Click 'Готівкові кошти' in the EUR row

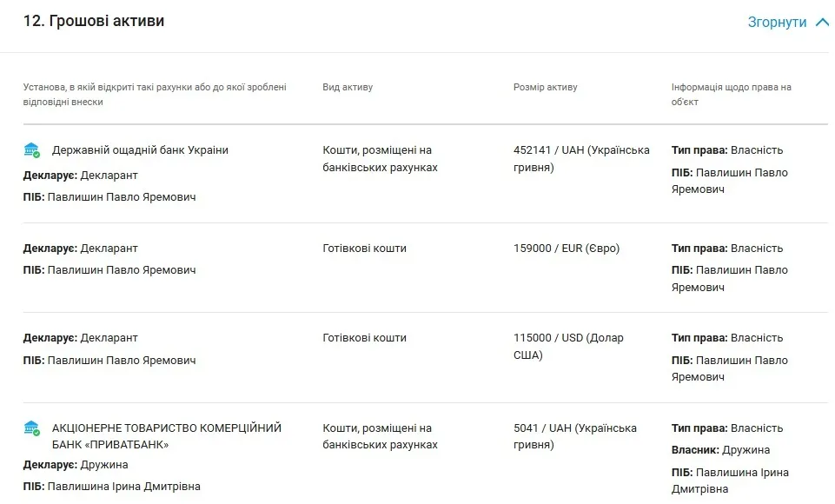pos(364,249)
